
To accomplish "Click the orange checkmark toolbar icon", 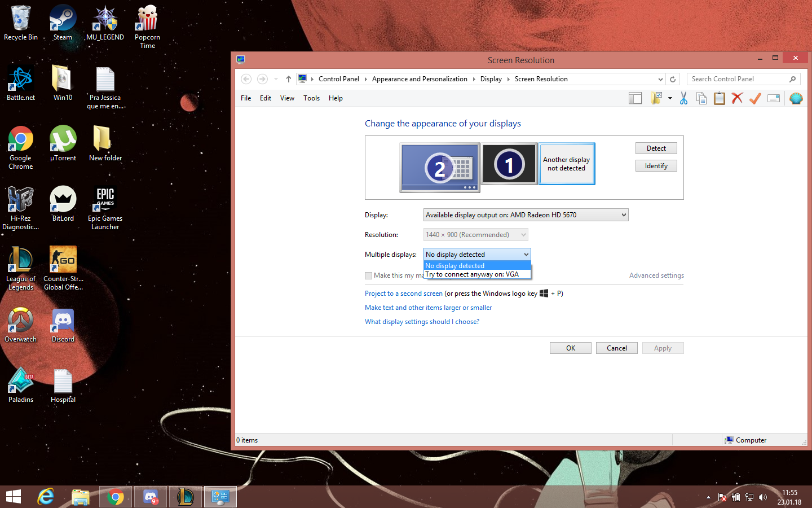I will click(x=755, y=98).
